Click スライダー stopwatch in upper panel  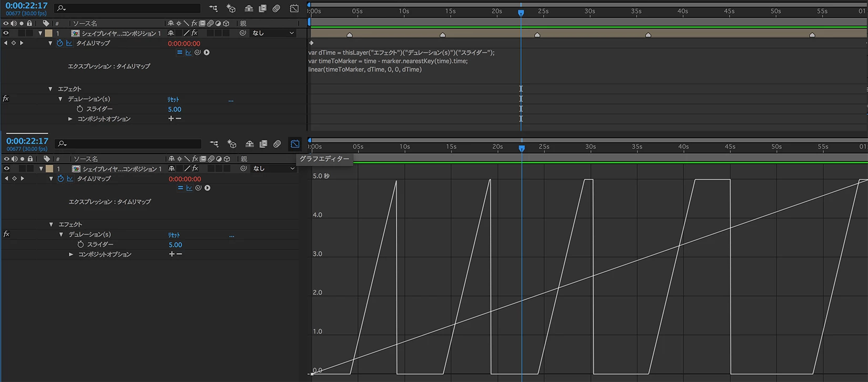click(80, 109)
